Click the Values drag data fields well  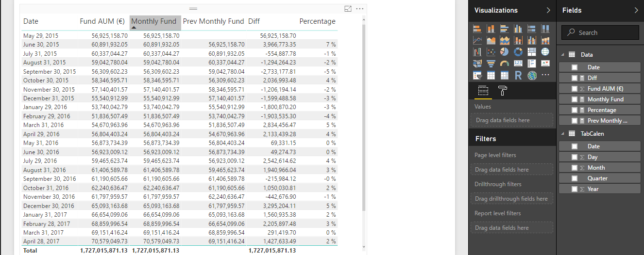(511, 120)
